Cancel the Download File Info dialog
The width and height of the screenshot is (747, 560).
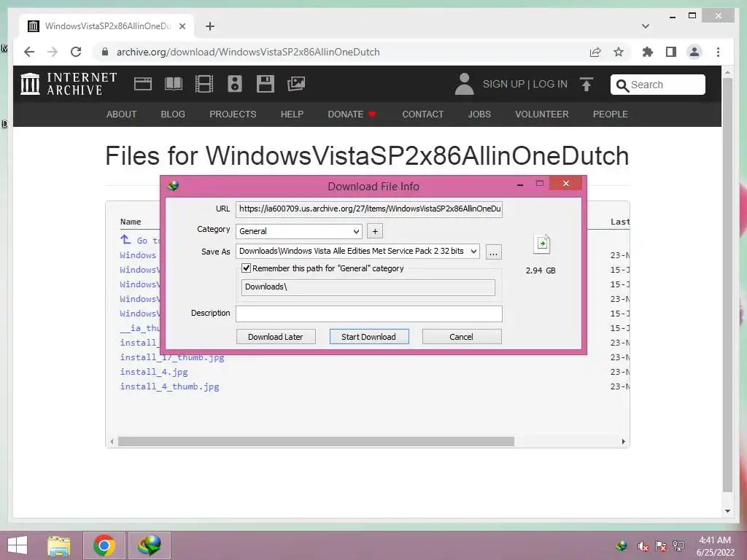click(462, 337)
